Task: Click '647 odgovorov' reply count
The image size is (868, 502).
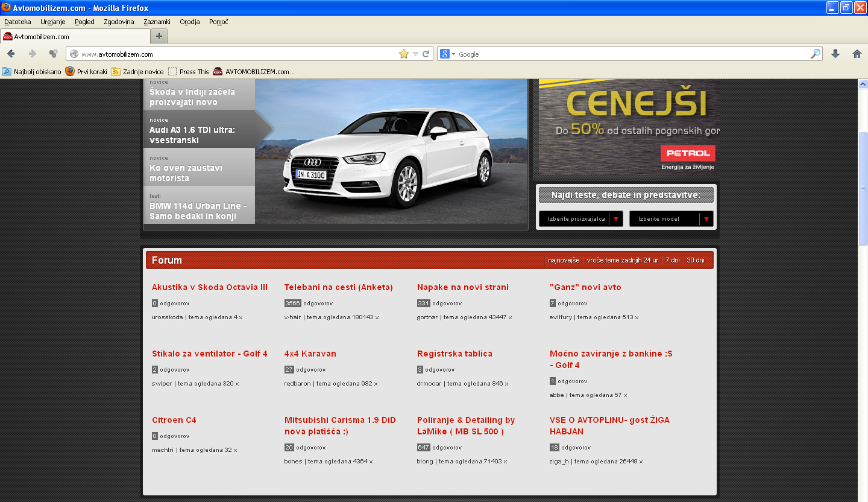Action: click(439, 447)
